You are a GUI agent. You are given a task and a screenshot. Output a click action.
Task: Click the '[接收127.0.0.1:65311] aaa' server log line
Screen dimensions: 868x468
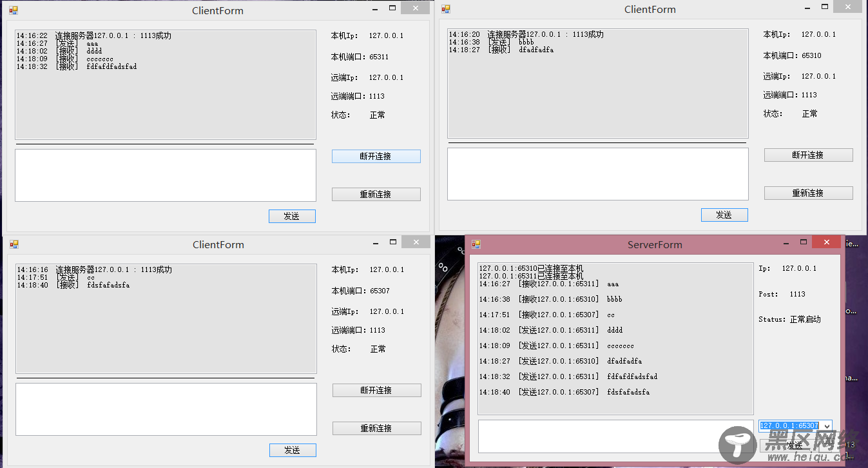(x=548, y=284)
